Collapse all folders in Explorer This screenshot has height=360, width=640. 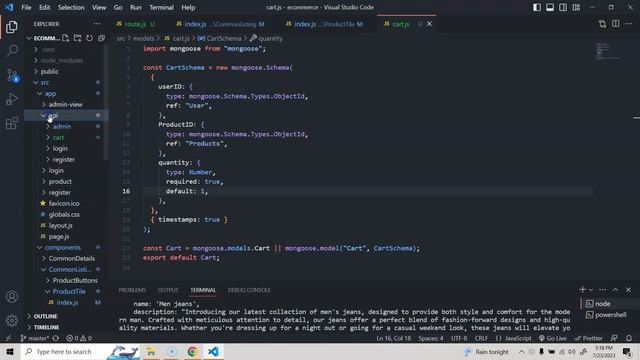pyautogui.click(x=101, y=38)
